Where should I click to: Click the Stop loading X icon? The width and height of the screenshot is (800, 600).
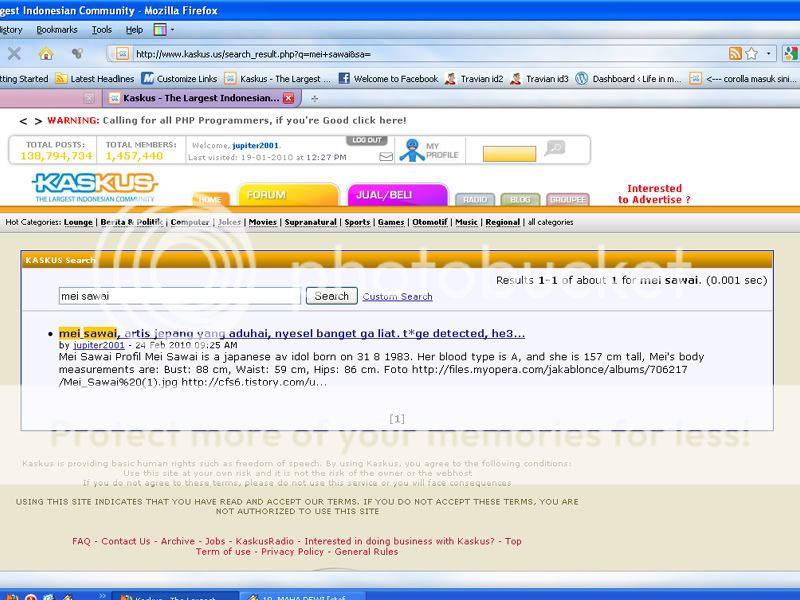coord(14,53)
